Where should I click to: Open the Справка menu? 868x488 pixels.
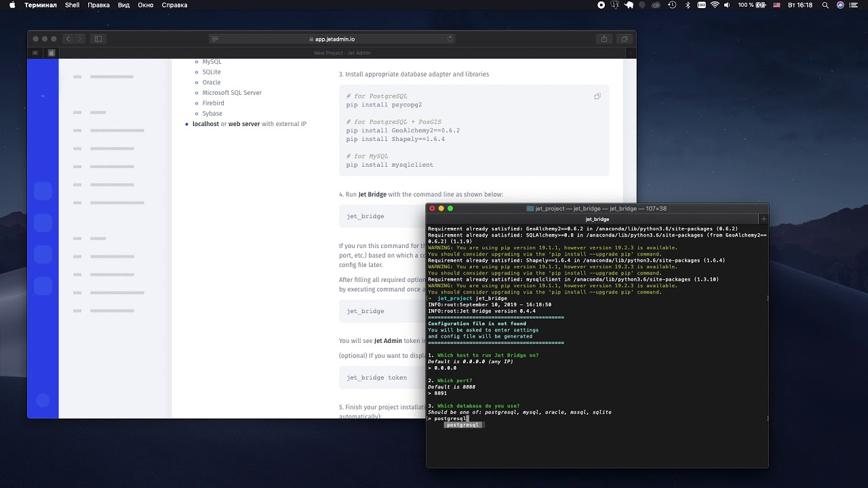[175, 5]
